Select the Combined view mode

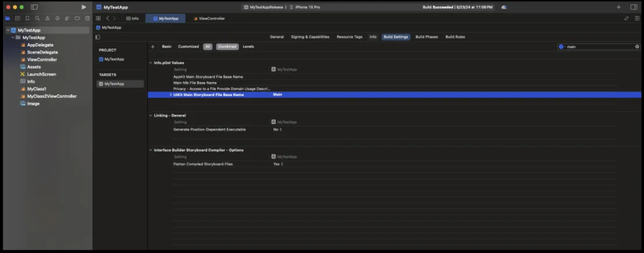[227, 46]
